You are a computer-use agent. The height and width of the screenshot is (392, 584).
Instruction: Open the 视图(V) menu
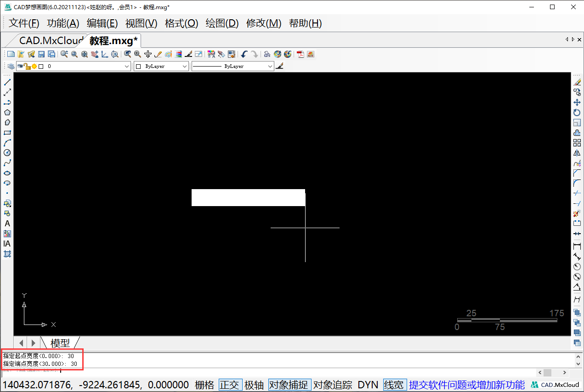coord(142,23)
